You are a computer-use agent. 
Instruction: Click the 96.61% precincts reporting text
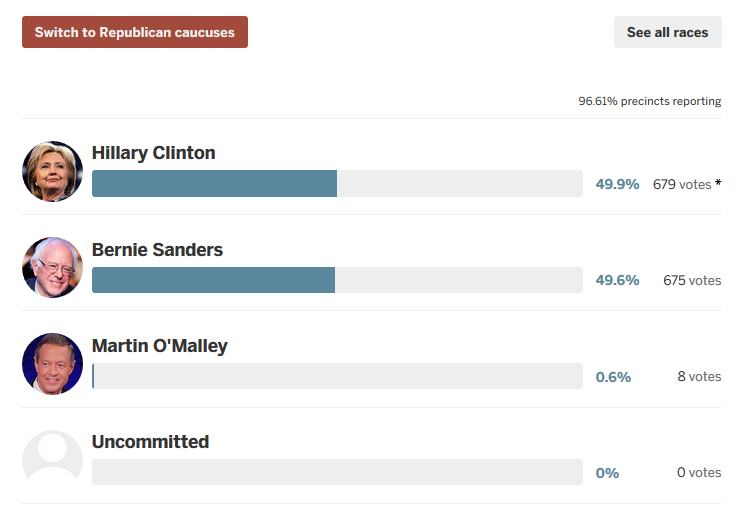coord(650,101)
